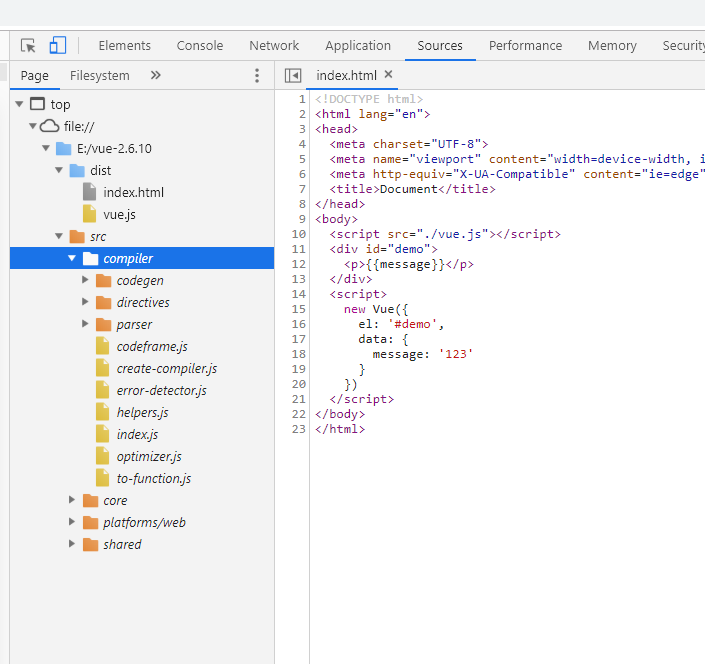Collapse the src folder arrow
Viewport: 705px width, 664px height.
[x=59, y=236]
